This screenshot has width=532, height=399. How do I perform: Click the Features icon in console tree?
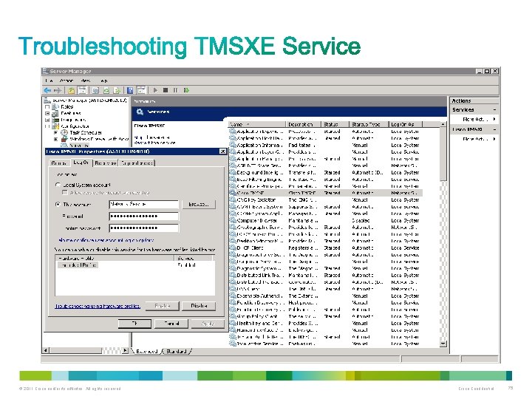click(55, 113)
